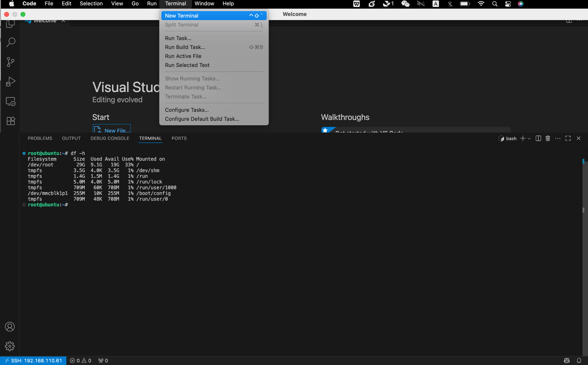588x365 pixels.
Task: Click the New File link
Action: point(117,131)
